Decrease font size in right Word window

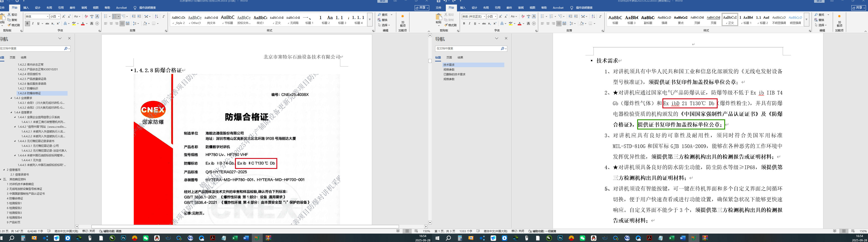point(506,17)
